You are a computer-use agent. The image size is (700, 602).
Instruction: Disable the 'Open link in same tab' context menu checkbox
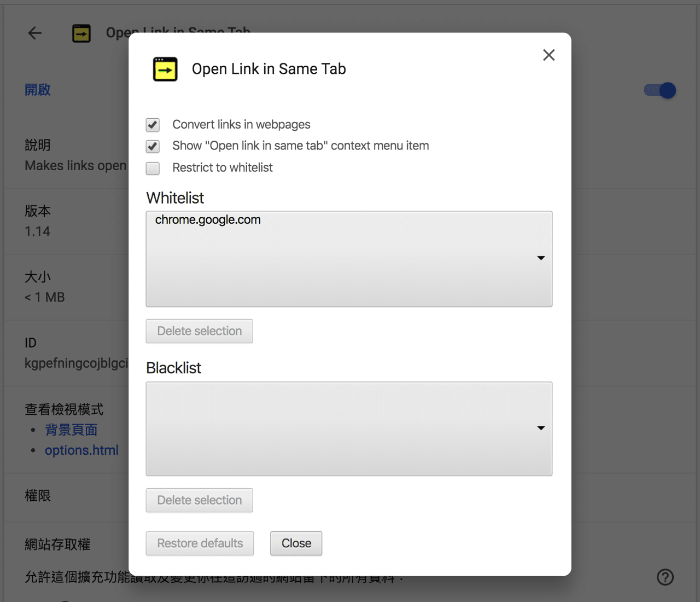pos(152,146)
